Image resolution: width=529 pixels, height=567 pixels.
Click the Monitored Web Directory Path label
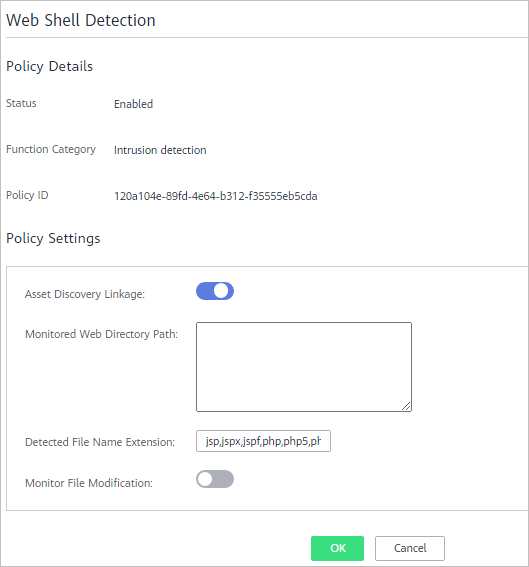click(x=102, y=334)
